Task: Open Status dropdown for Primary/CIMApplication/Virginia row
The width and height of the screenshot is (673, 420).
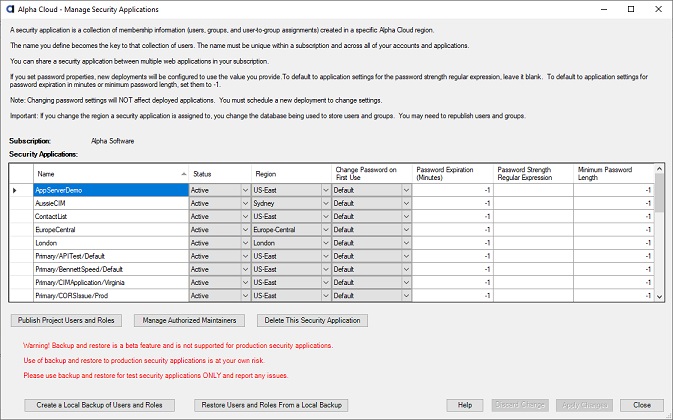Action: point(246,283)
